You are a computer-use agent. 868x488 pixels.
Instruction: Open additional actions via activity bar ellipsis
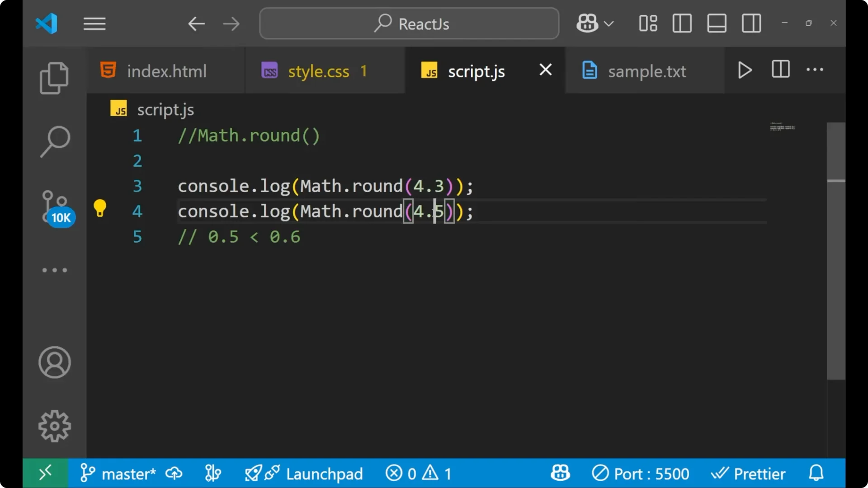tap(54, 270)
